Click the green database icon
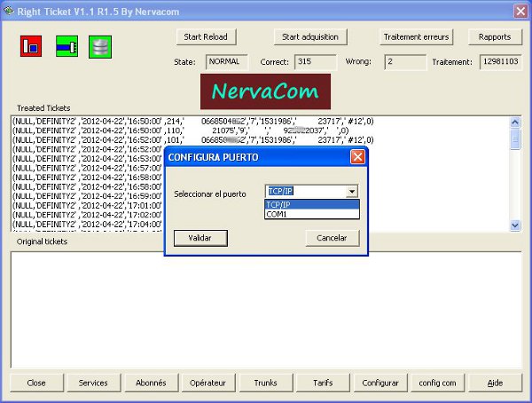Screen dimensions: 532x403 pos(100,46)
